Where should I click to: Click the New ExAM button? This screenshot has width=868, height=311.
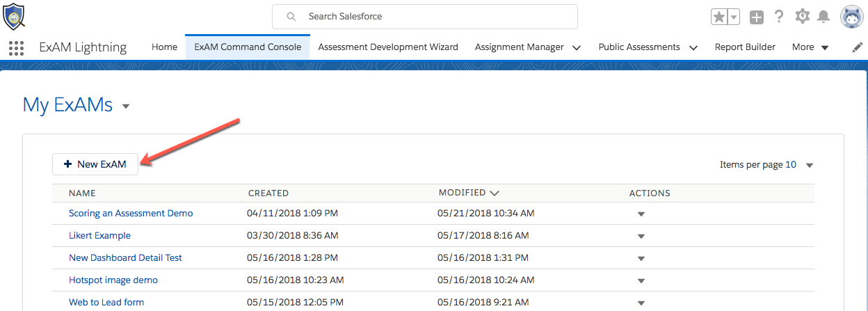(x=95, y=164)
